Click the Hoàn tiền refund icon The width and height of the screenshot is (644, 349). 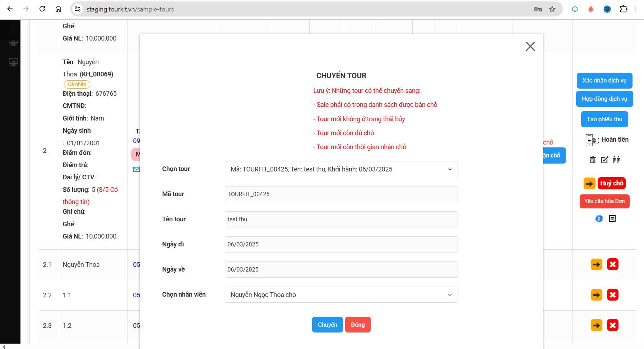(x=592, y=140)
